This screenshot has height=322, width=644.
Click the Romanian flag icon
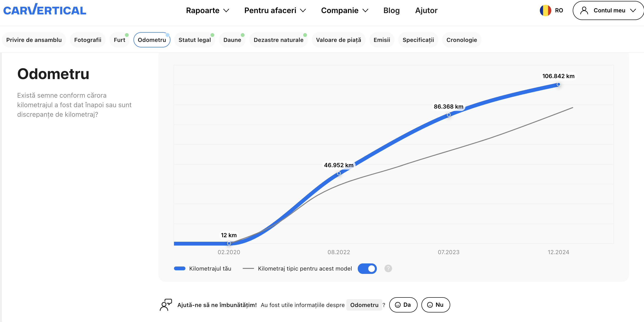click(x=545, y=10)
